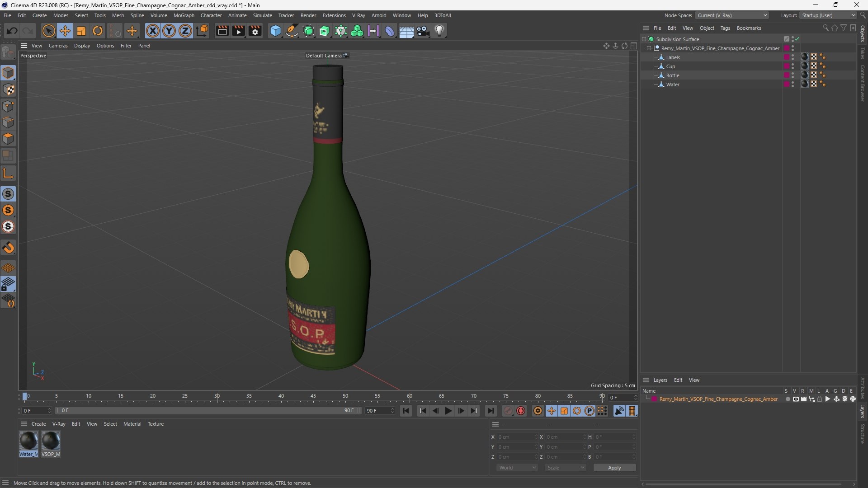Open the MoGraph menu
The width and height of the screenshot is (868, 488).
click(x=184, y=15)
